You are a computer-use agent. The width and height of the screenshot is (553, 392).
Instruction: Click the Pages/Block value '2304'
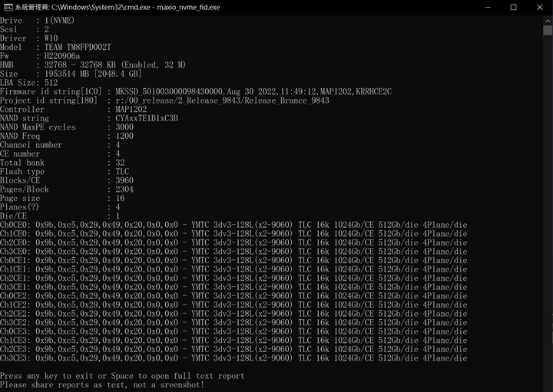(124, 189)
